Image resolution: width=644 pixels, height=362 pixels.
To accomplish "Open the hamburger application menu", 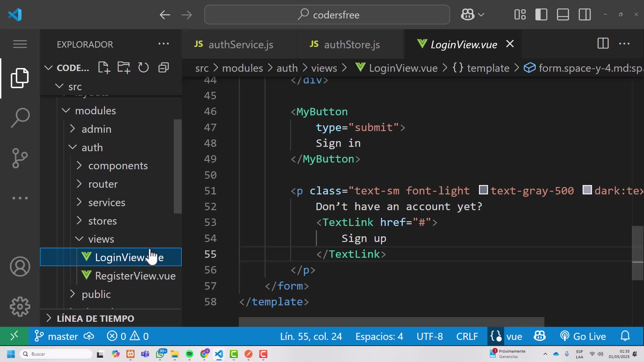I will pos(20,44).
